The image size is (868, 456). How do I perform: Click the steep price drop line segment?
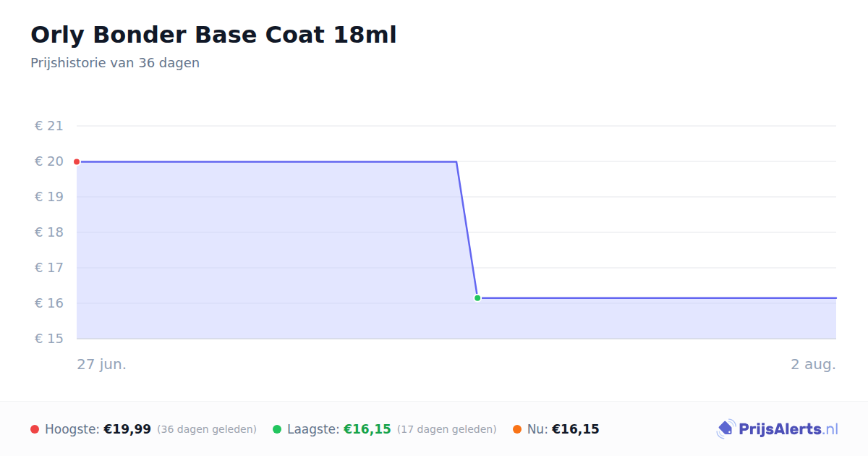click(467, 229)
